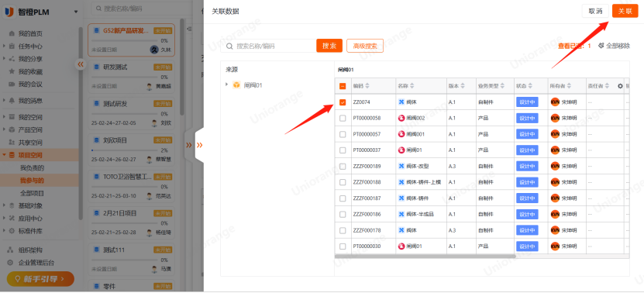The image size is (644, 293).
Task: Click 智橙PLM logo icon
Action: [9, 12]
